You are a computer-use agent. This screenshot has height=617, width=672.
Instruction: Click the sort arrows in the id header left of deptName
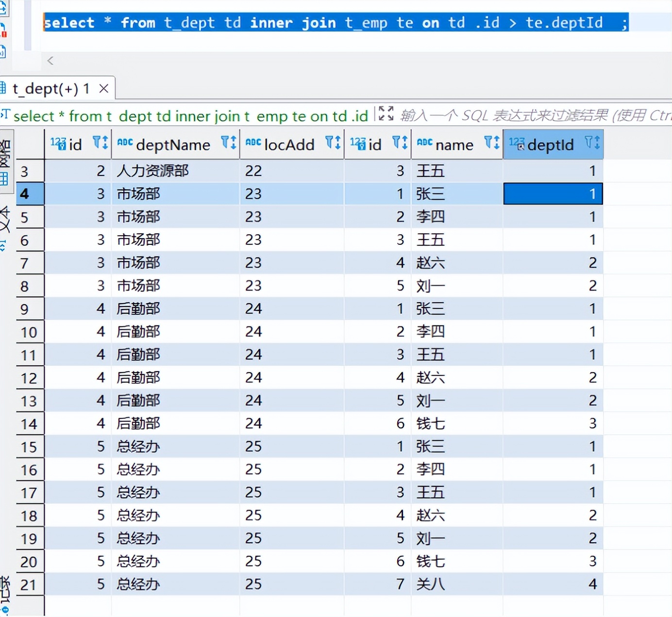click(x=104, y=142)
